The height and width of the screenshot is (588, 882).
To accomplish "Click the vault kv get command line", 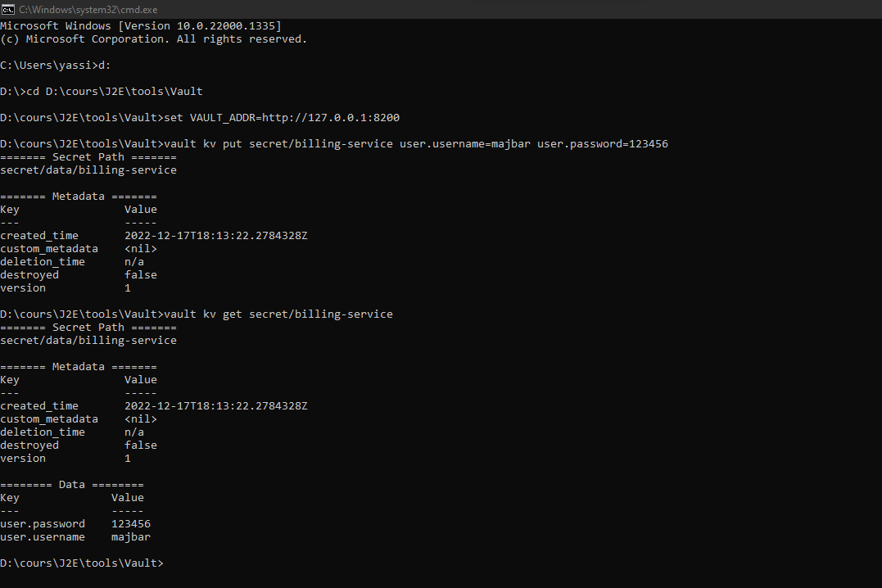I will (x=278, y=314).
